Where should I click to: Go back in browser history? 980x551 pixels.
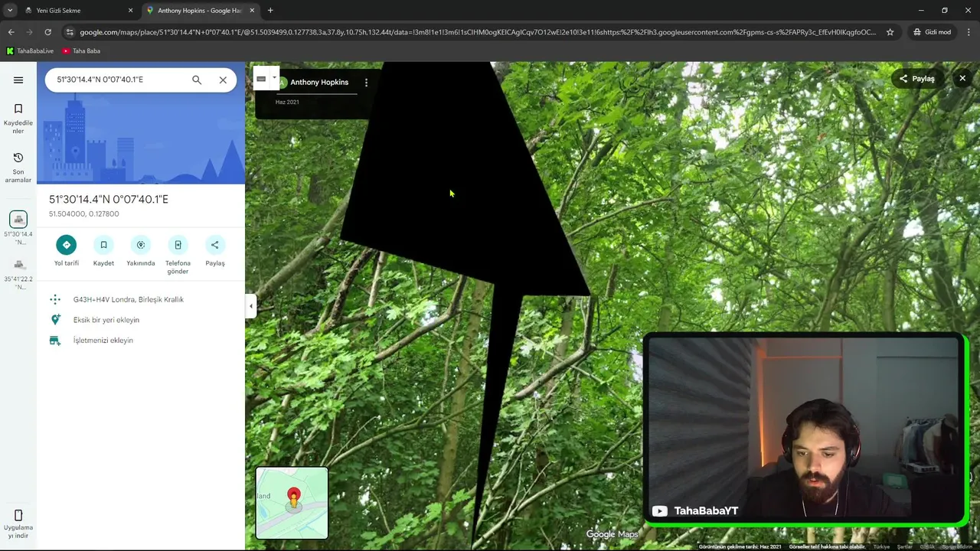point(11,32)
